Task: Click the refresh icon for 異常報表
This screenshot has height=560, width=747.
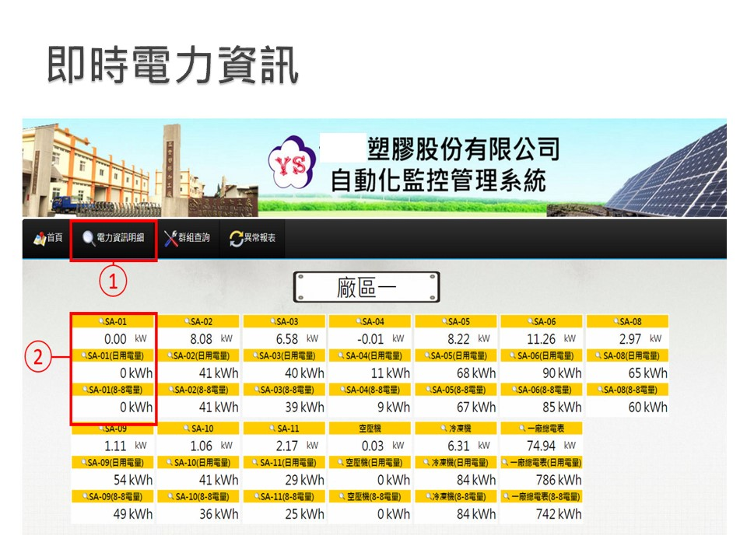Action: 236,239
